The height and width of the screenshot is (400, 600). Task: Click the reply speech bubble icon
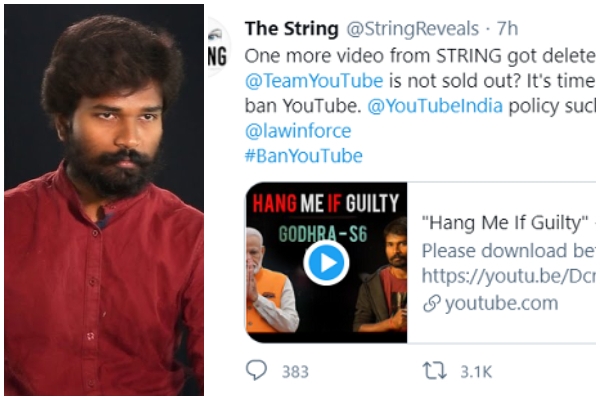(257, 371)
